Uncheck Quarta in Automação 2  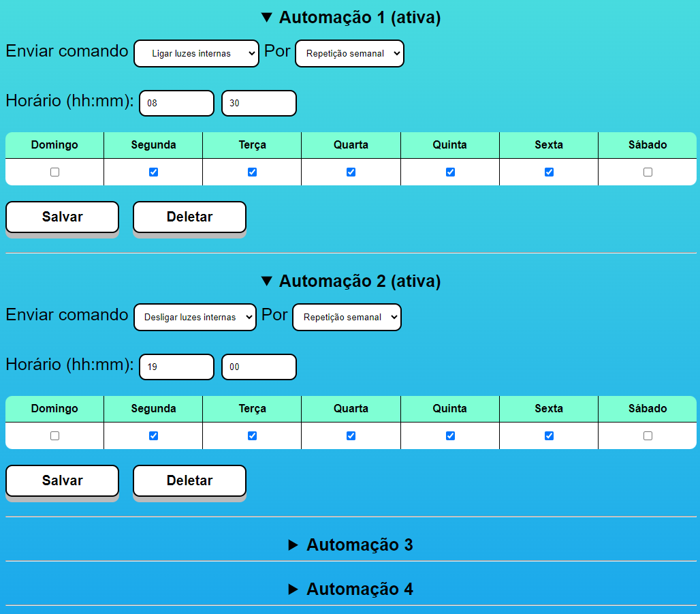pyautogui.click(x=351, y=436)
